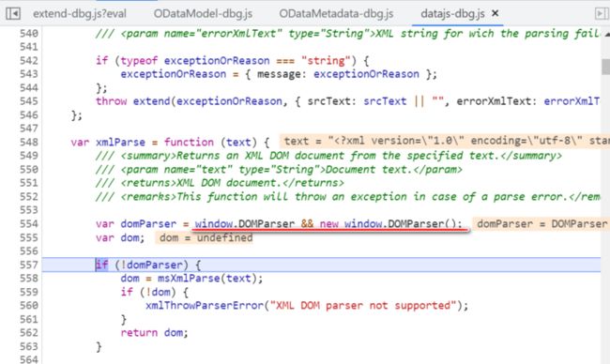Click line number 545 in the gutter
The image size is (610, 364).
pyautogui.click(x=29, y=101)
